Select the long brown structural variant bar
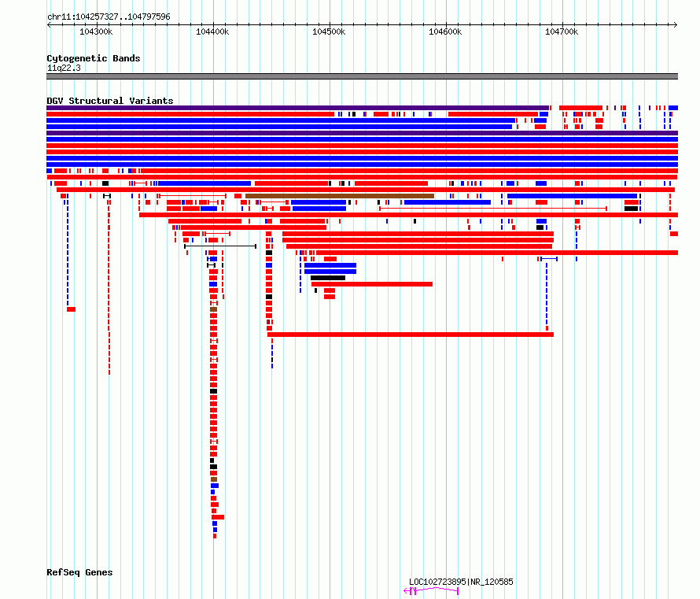Image resolution: width=700 pixels, height=599 pixels. click(x=340, y=196)
